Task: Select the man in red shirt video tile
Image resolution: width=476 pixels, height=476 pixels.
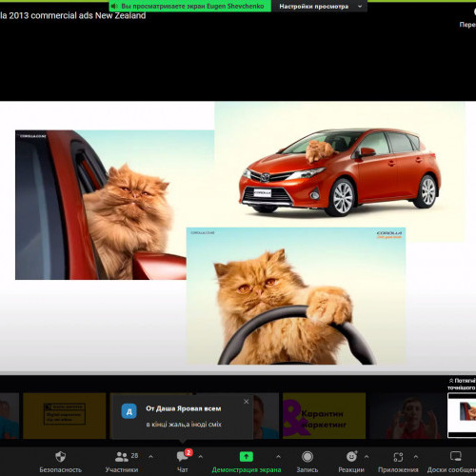Action: (407, 416)
